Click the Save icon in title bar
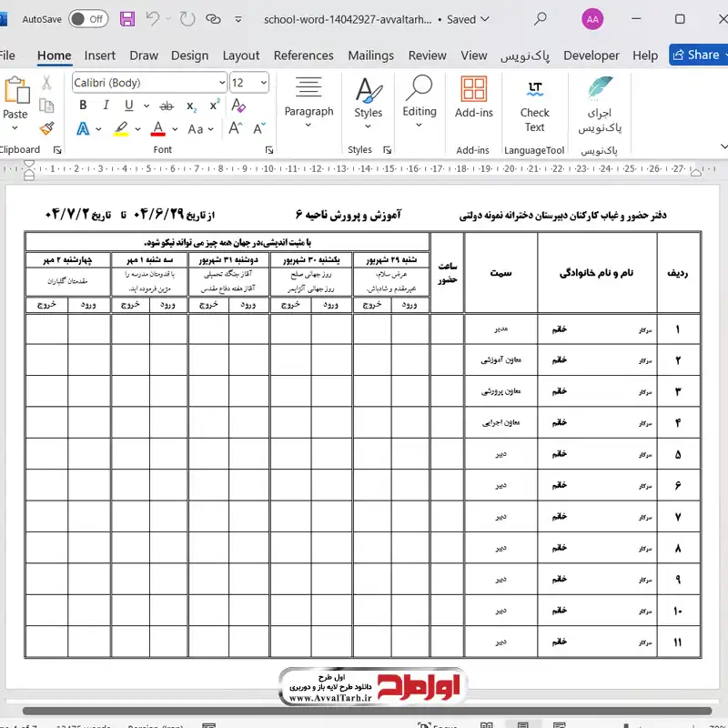This screenshot has width=728, height=728. click(127, 19)
